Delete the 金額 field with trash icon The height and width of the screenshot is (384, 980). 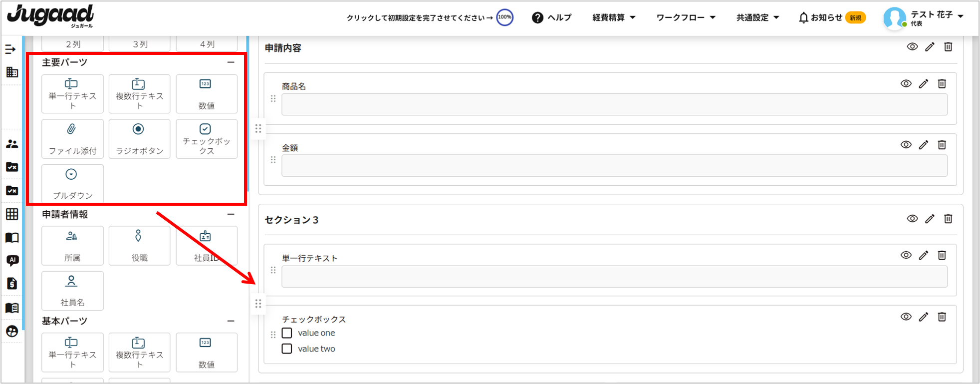coord(942,145)
